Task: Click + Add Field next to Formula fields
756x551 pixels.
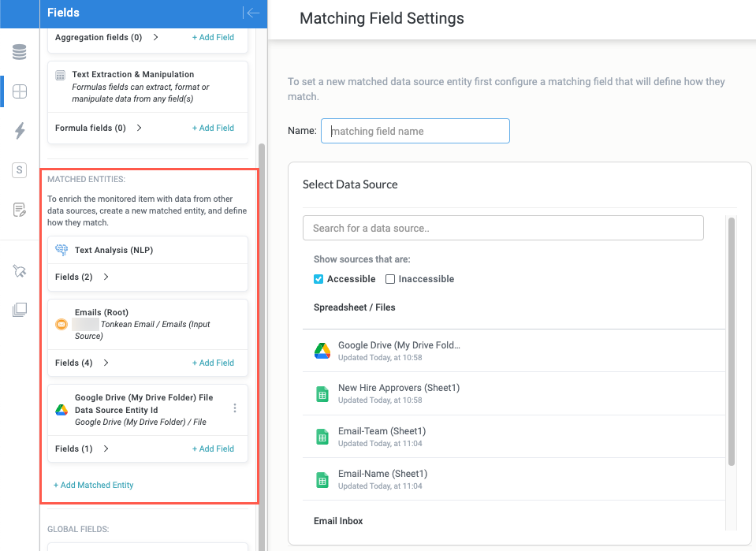Action: [x=213, y=128]
